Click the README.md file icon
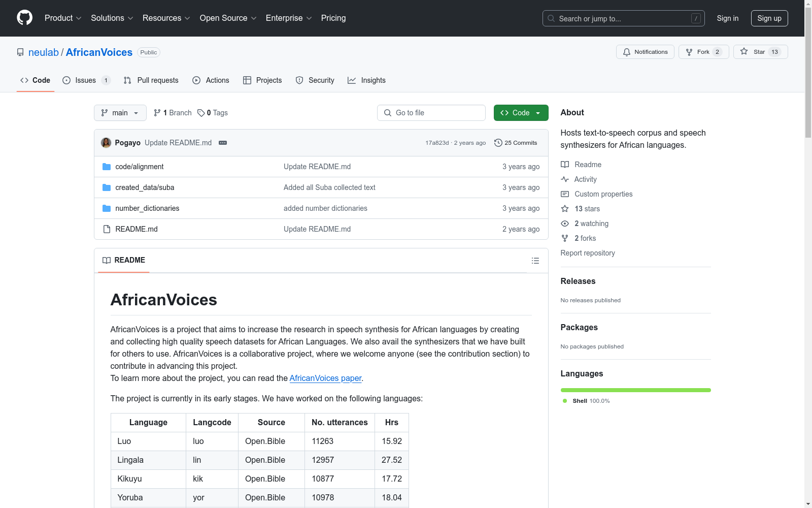812x508 pixels. [107, 229]
